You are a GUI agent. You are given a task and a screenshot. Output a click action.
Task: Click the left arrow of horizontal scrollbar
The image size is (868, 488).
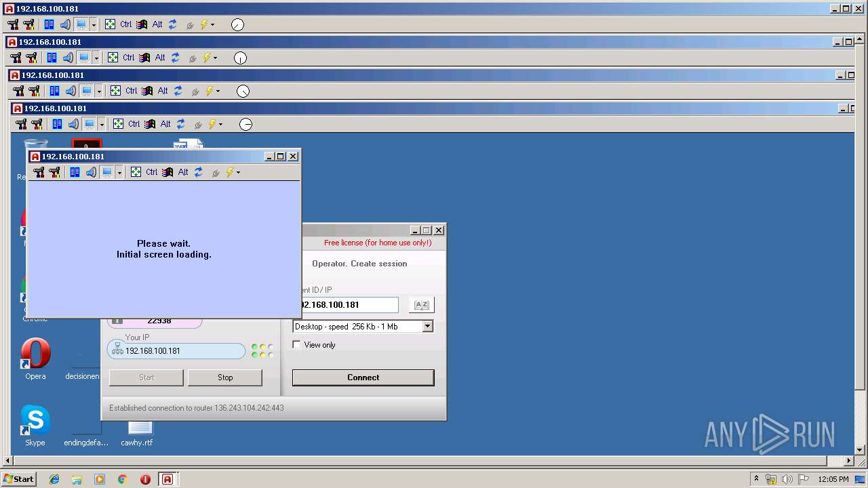pyautogui.click(x=9, y=461)
